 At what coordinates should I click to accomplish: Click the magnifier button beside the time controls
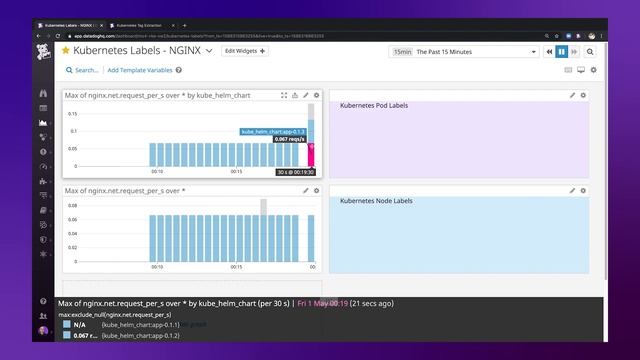coord(590,52)
